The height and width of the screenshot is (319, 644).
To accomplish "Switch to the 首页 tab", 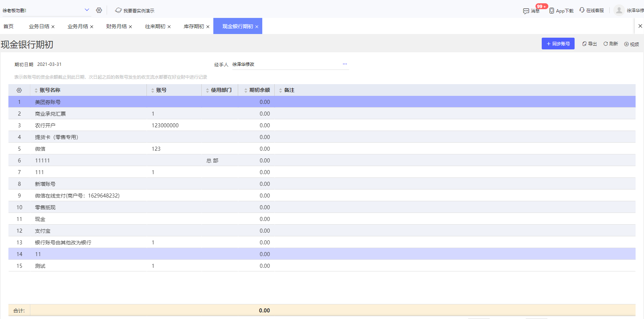I will pos(8,26).
